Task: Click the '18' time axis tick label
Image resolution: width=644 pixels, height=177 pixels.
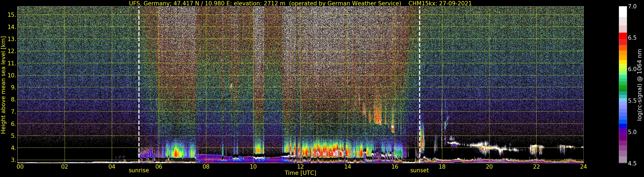Action: click(x=442, y=166)
